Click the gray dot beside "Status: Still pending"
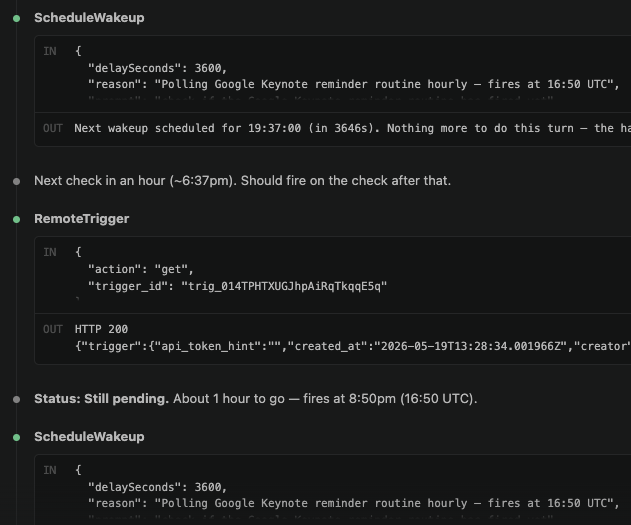 click(16, 399)
